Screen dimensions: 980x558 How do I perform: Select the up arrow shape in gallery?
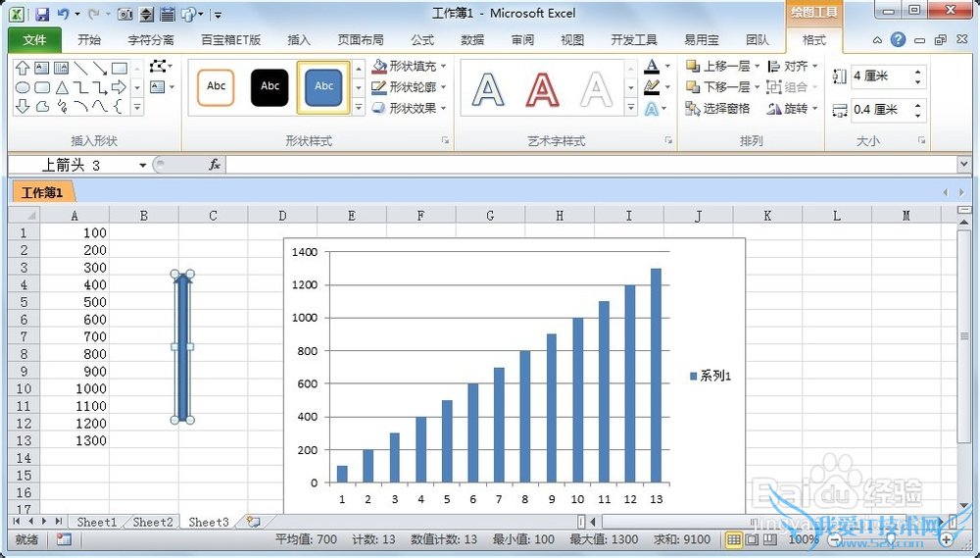[23, 68]
